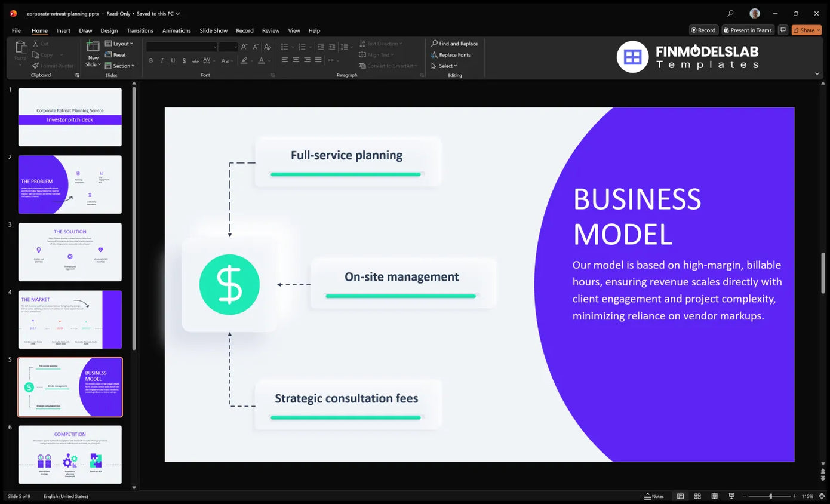Open the Section dropdown
Viewport: 830px width, 504px height.
click(x=120, y=66)
